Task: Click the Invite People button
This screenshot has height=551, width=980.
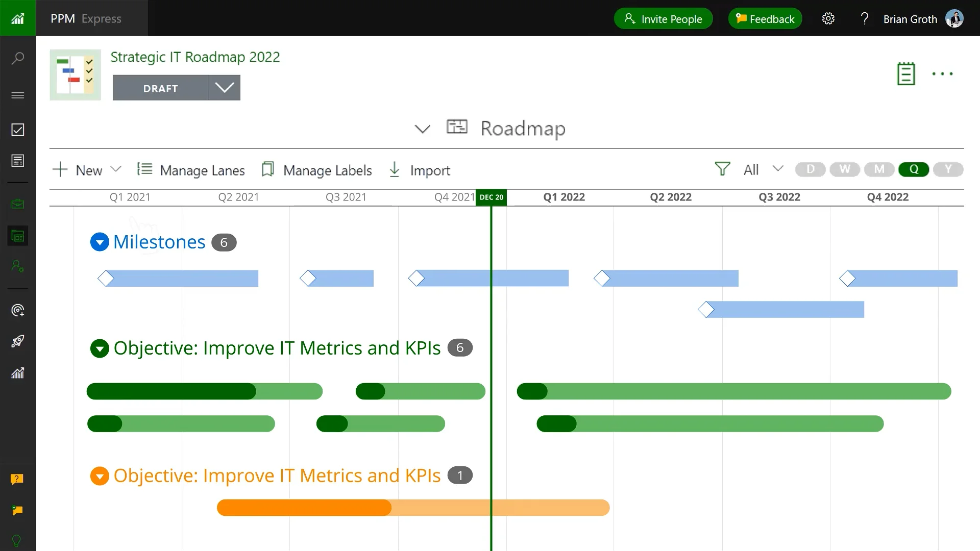Action: tap(663, 19)
